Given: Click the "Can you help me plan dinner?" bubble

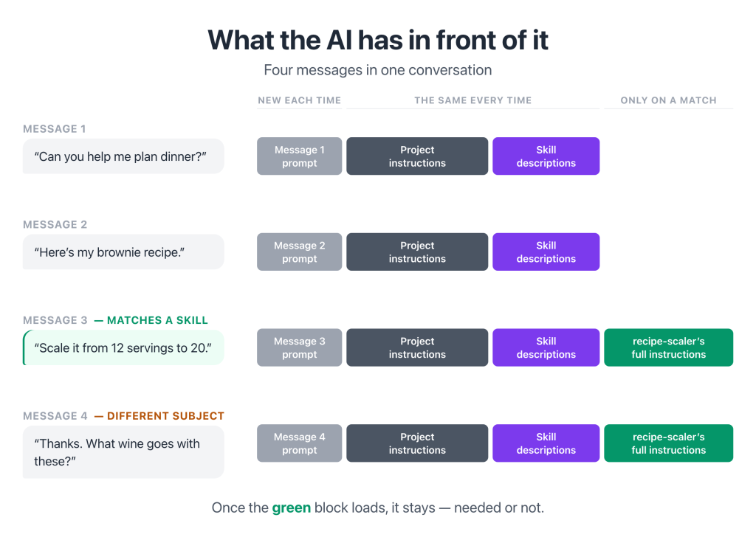Looking at the screenshot, I should click(x=123, y=156).
